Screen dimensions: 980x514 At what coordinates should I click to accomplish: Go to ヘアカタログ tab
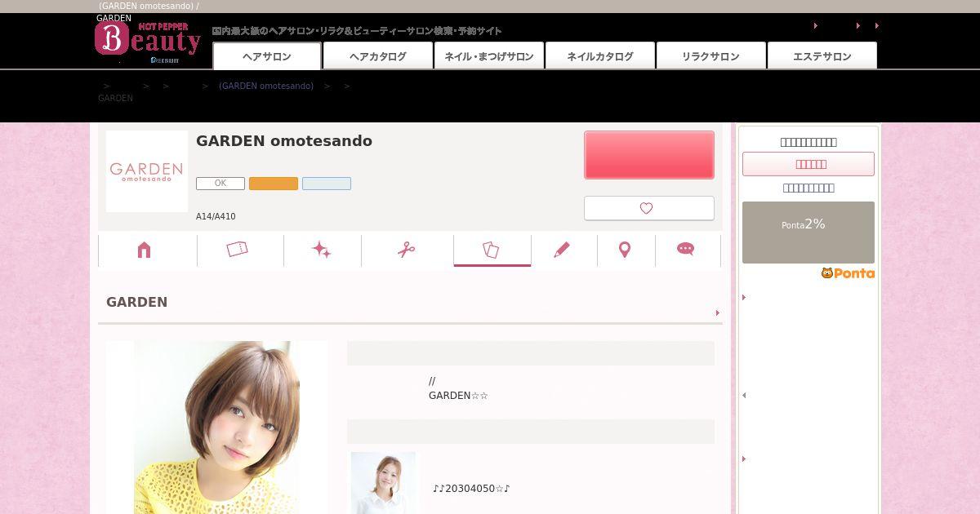[x=377, y=55]
